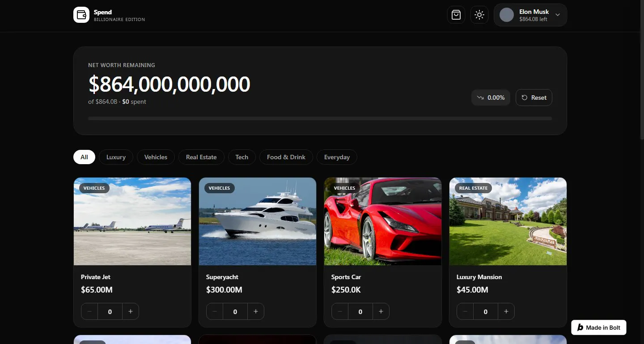
Task: Click the Sports Car quantity field
Action: pyautogui.click(x=360, y=311)
